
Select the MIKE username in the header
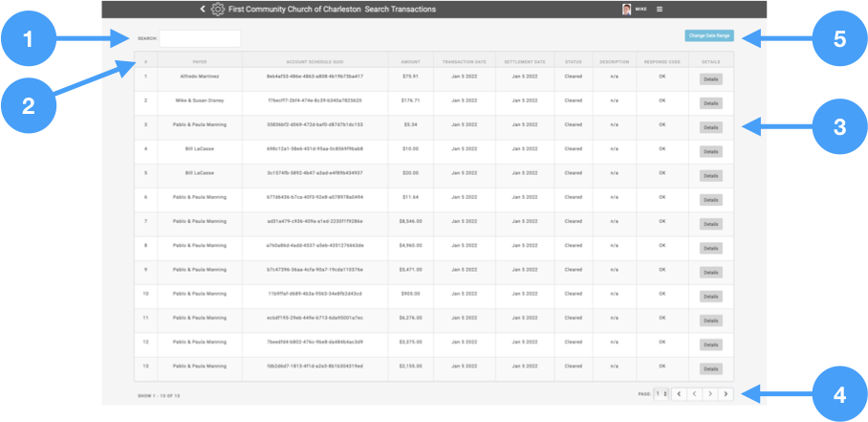pyautogui.click(x=641, y=9)
